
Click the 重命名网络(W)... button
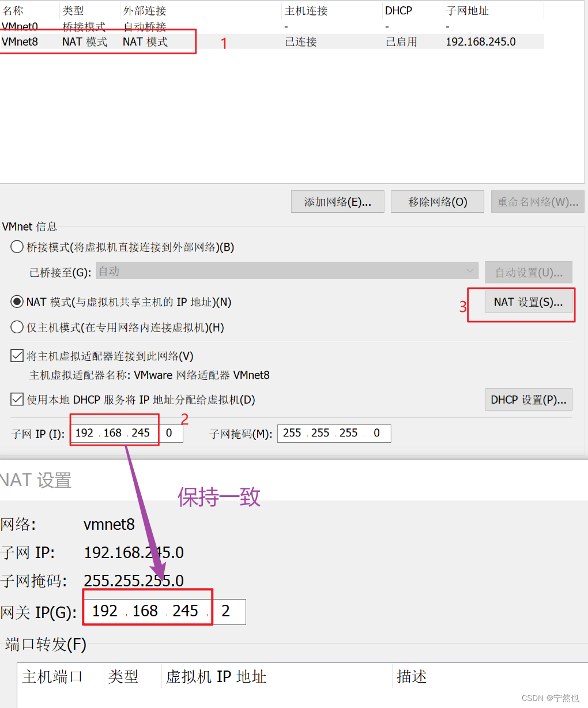pyautogui.click(x=538, y=202)
